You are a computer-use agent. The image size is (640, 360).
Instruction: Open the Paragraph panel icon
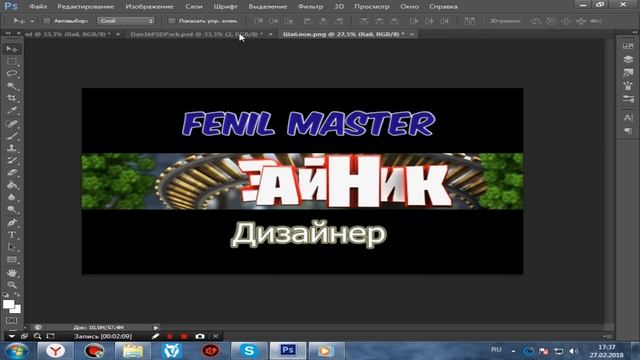(x=628, y=131)
